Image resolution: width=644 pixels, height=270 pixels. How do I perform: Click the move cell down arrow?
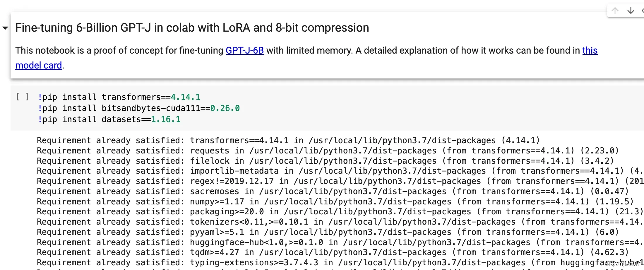[631, 11]
